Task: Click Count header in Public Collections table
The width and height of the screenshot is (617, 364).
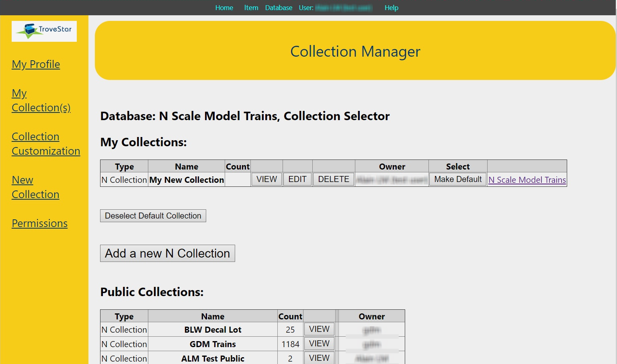Action: pyautogui.click(x=290, y=316)
